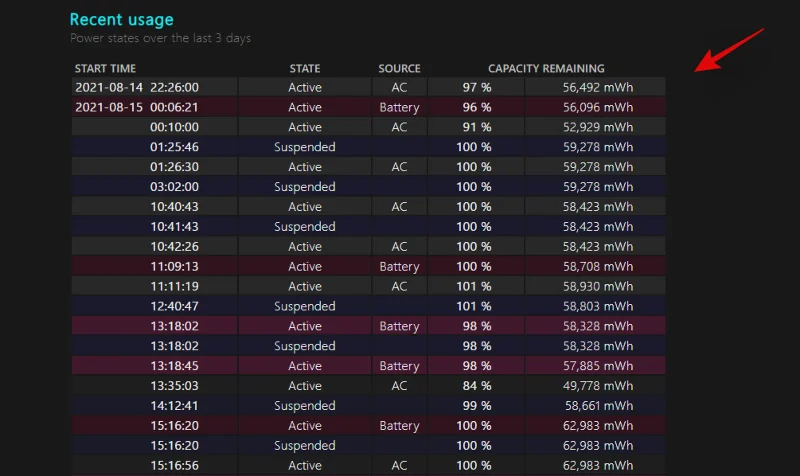
Task: Click the 58,930 mWh capacity value
Action: tap(598, 286)
